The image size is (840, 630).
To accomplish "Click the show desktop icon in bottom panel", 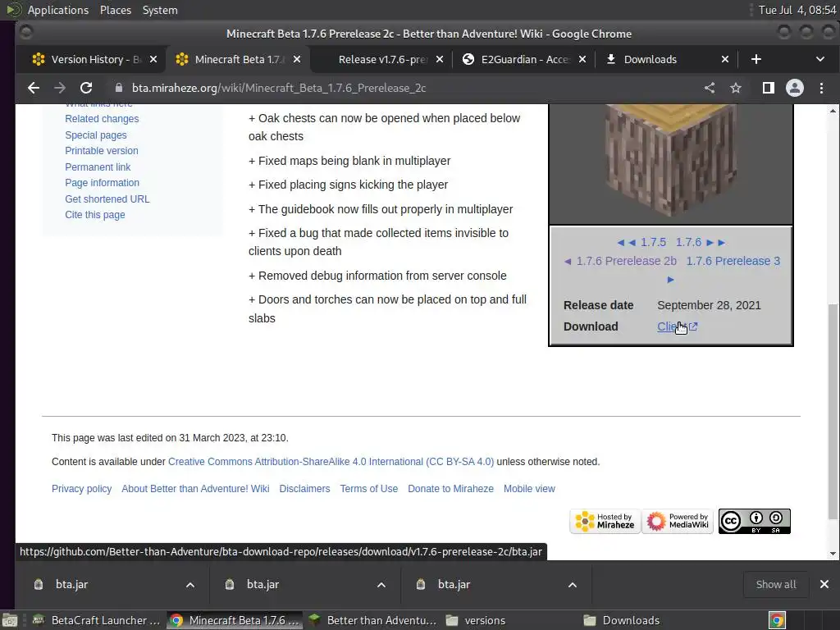I will 9,620.
